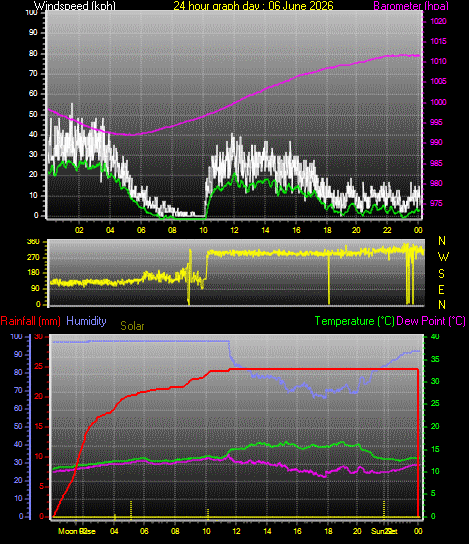Click the 1010 barometer scale value
Image resolution: width=469 pixels, height=544 pixels.
point(438,61)
